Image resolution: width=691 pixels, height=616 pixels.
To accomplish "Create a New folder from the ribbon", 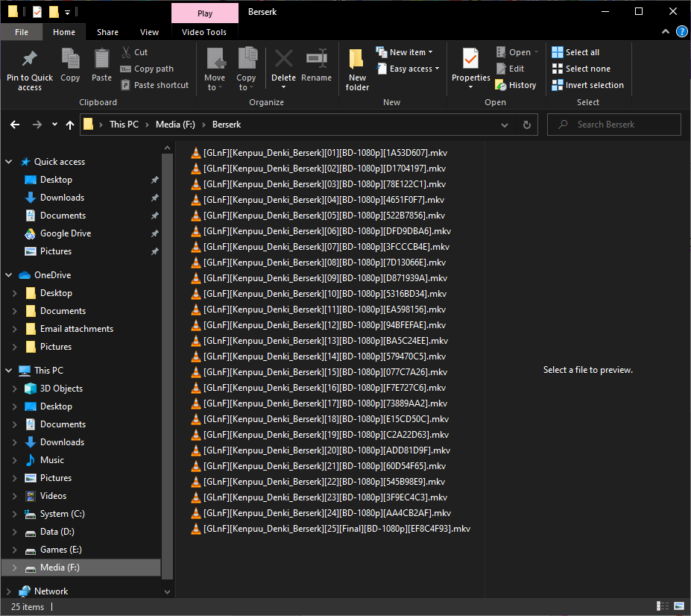I will click(x=357, y=69).
